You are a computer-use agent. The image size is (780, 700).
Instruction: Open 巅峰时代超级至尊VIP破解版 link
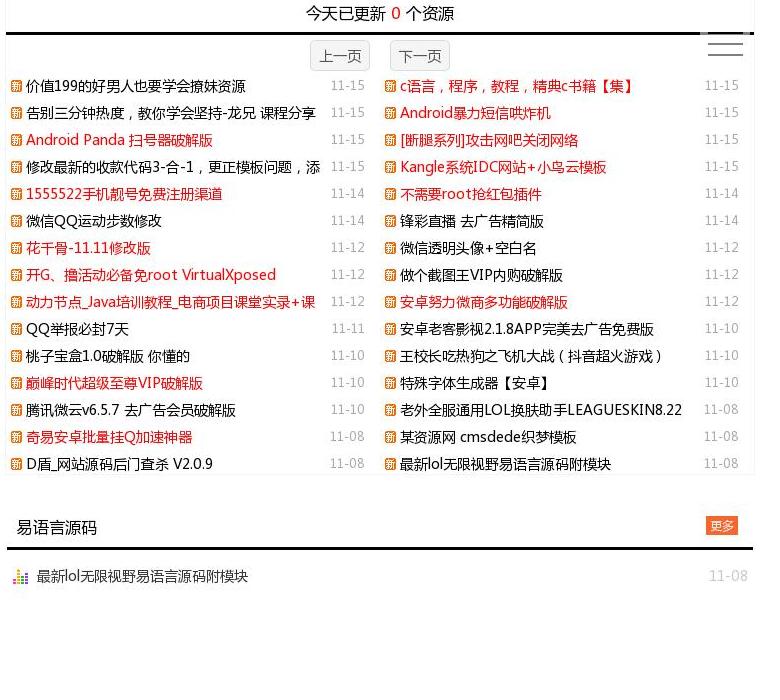click(114, 383)
